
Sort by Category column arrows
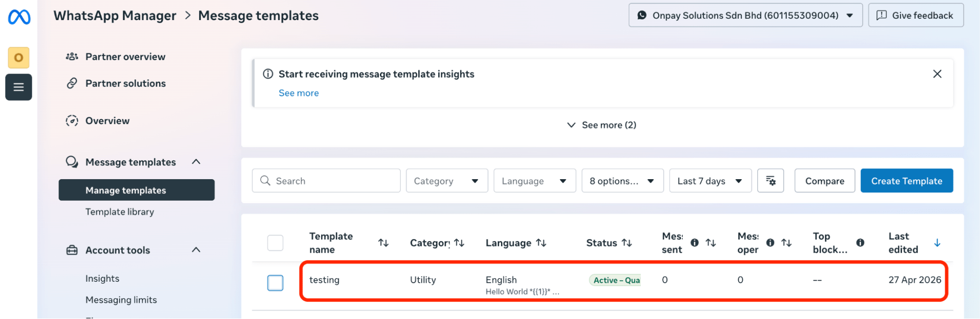(459, 243)
